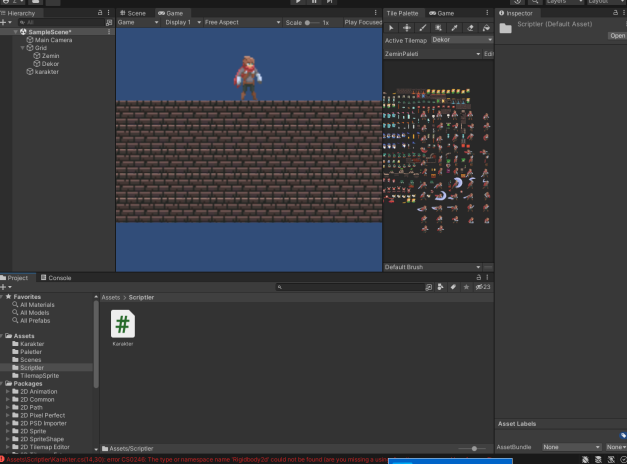Click the Edit button for the palette

[489, 54]
